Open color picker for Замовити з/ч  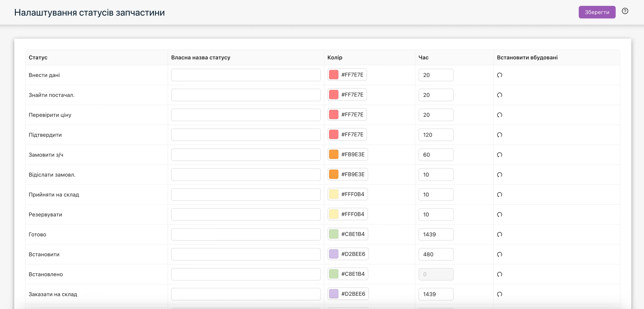point(348,154)
